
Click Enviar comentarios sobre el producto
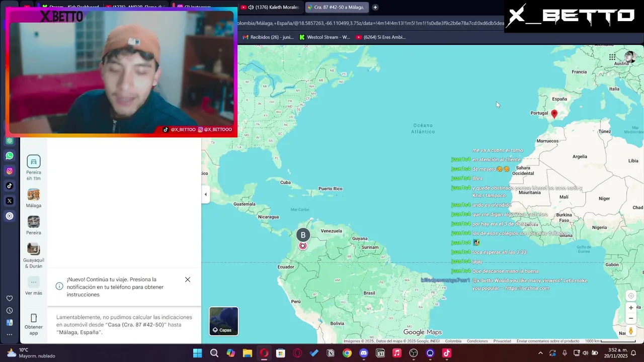tap(548, 341)
